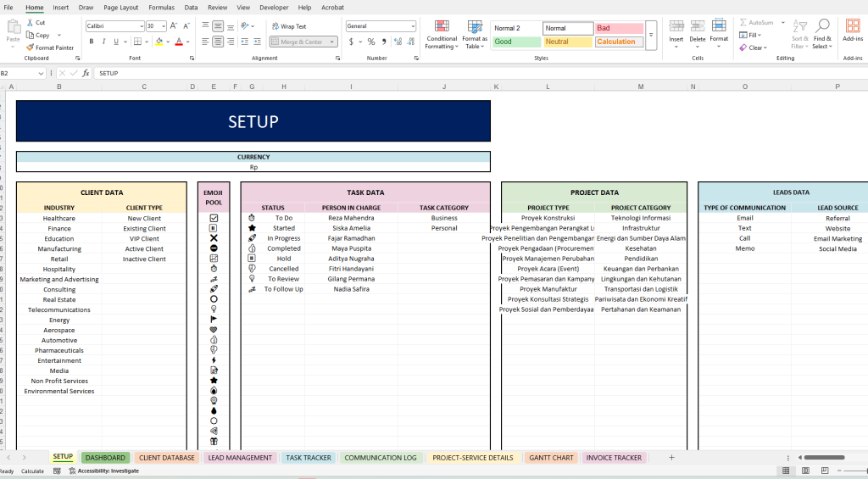
Task: Click the Conditional Formatting button
Action: (x=441, y=32)
